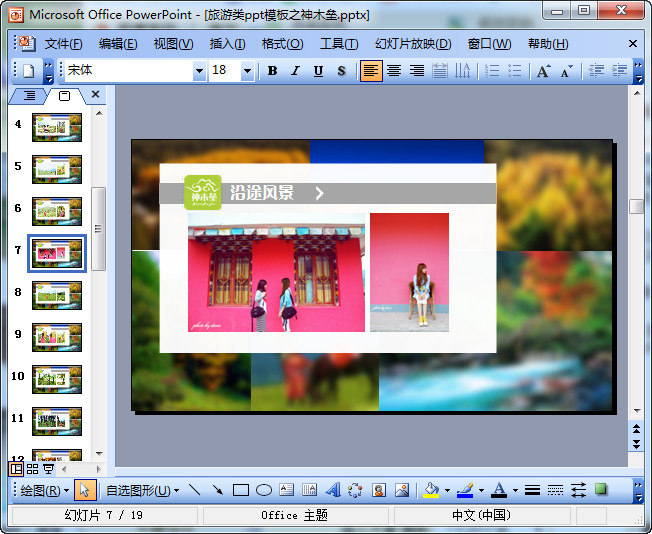Toggle Bold formatting
This screenshot has width=652, height=534.
(x=272, y=71)
